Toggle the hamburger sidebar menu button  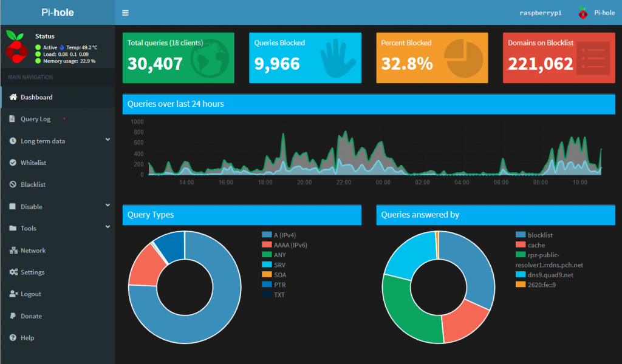coord(125,13)
